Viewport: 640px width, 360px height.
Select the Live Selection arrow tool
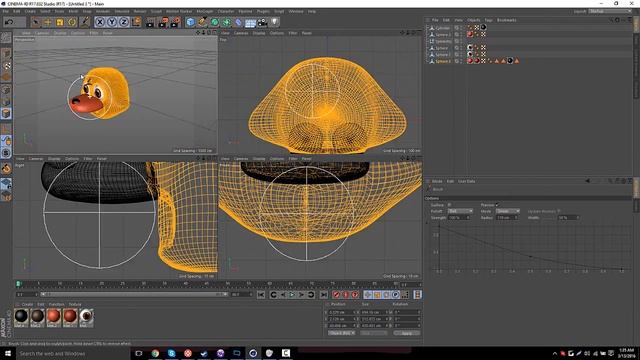pos(36,22)
